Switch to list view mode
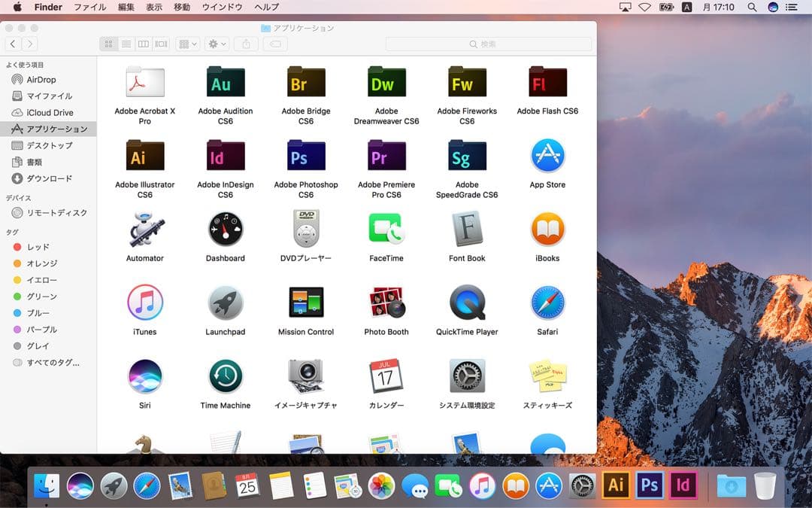Viewport: 812px width, 508px height. pos(126,44)
